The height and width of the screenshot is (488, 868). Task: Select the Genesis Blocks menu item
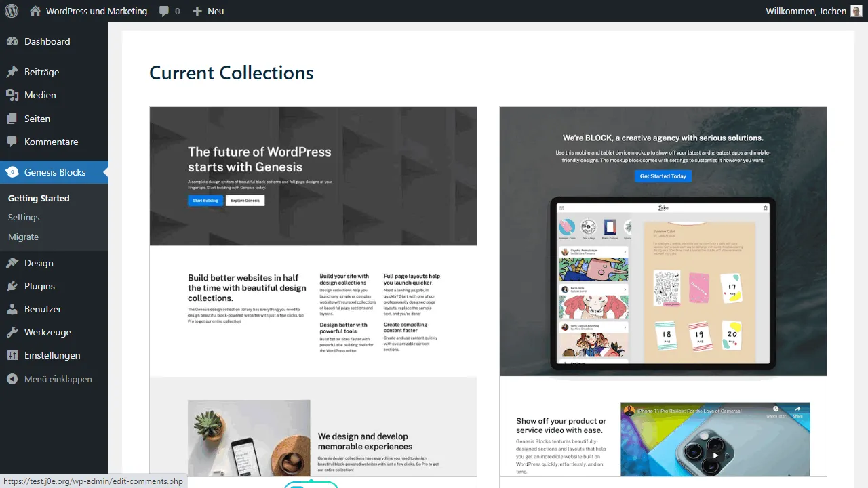pyautogui.click(x=54, y=172)
